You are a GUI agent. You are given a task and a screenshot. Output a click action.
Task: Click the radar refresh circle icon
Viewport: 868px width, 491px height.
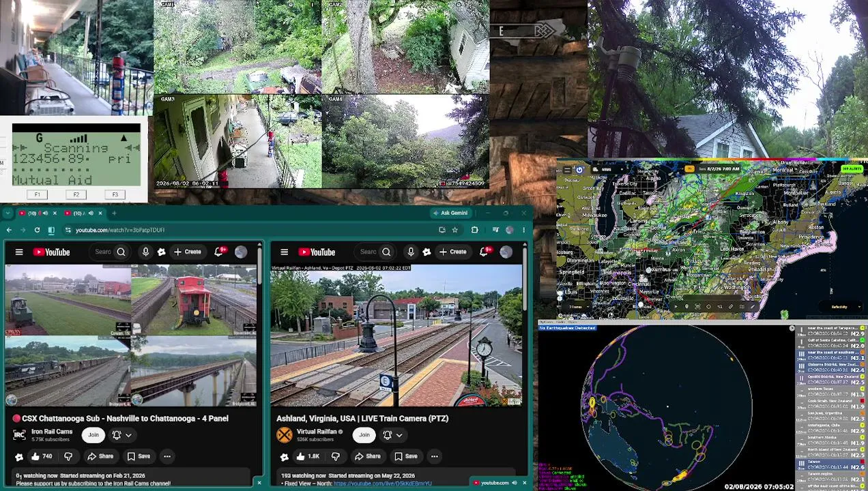[x=579, y=170]
